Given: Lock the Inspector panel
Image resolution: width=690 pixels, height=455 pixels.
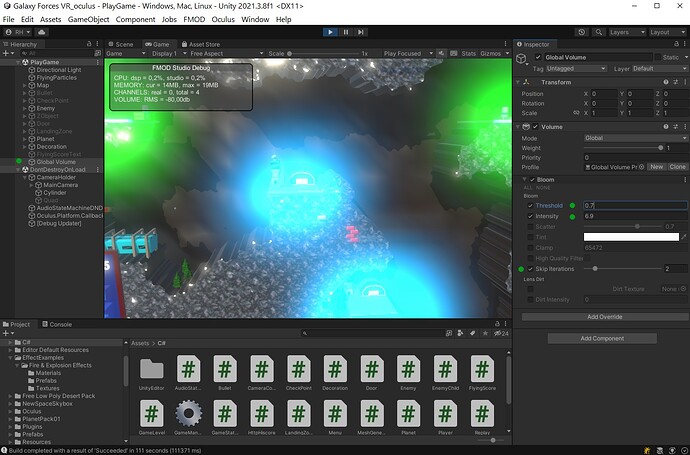Looking at the screenshot, I should pyautogui.click(x=676, y=44).
